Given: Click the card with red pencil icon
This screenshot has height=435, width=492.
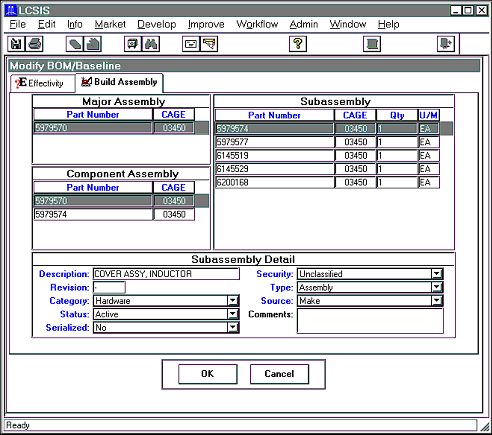Looking at the screenshot, I should [209, 44].
